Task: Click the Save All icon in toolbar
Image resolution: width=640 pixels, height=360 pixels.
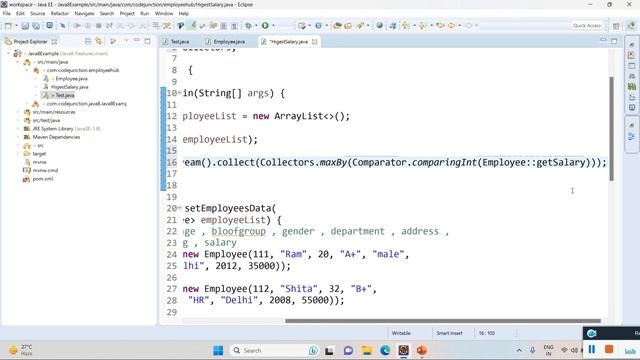Action: point(36,25)
